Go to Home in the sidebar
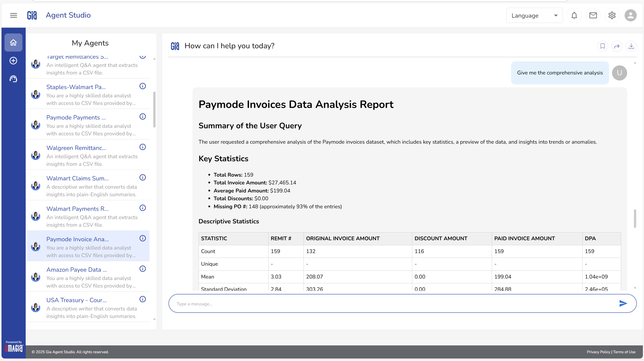 [13, 43]
